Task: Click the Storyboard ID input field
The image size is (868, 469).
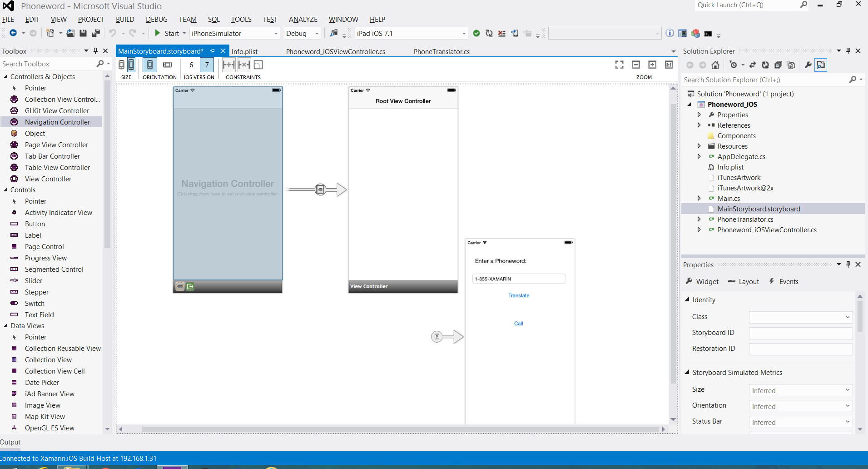Action: (800, 333)
